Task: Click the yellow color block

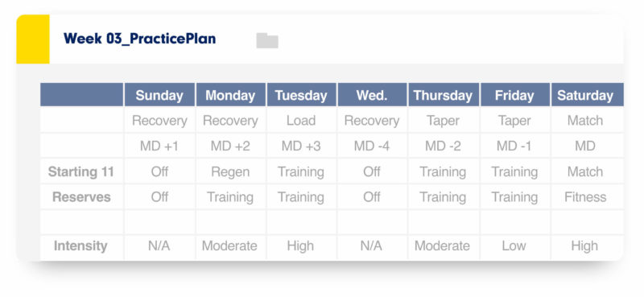Action: (33, 39)
